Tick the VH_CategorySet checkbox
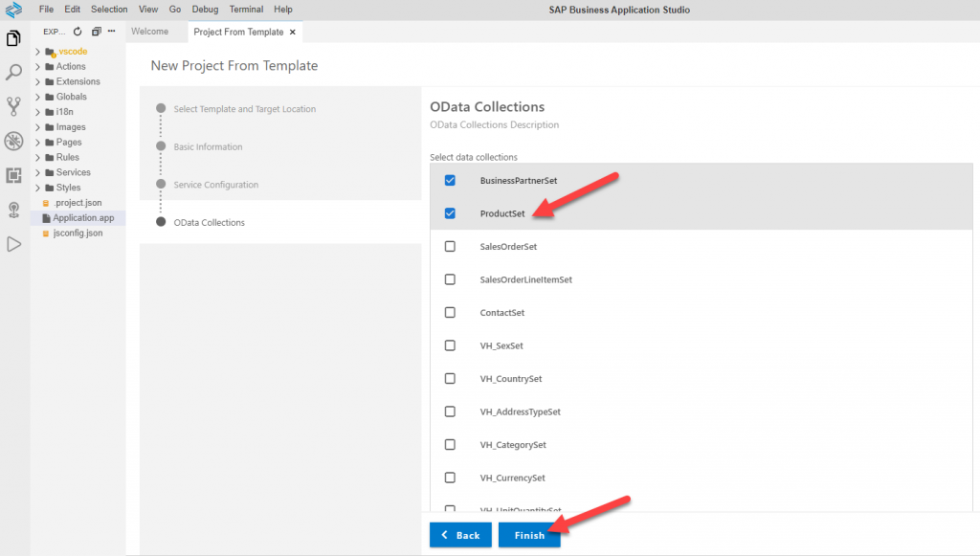 pos(450,445)
